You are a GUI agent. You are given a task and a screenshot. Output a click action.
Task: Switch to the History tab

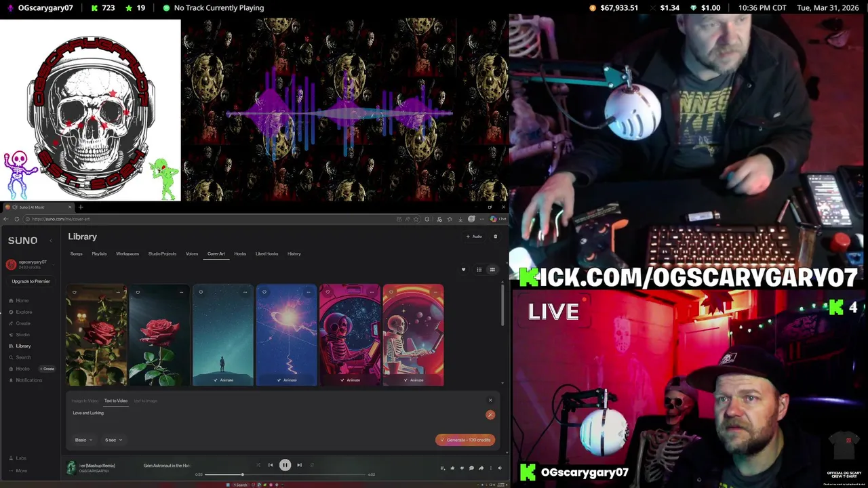pos(294,253)
